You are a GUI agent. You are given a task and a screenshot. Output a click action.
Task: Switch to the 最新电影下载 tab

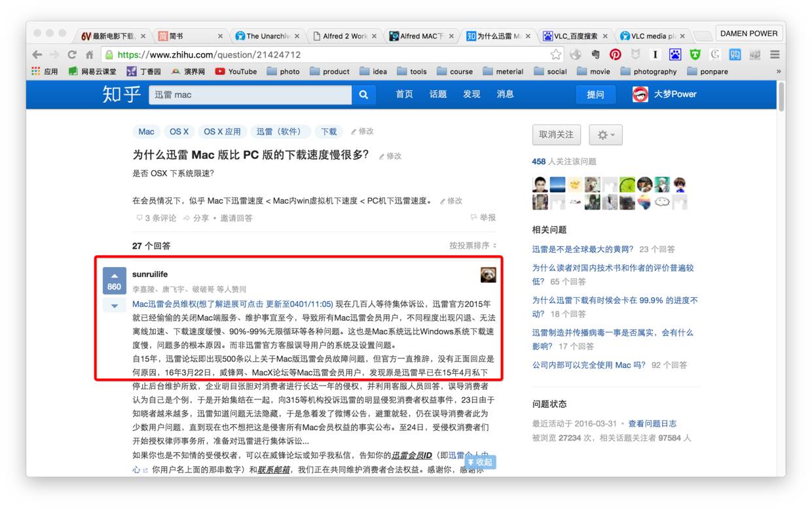click(x=113, y=36)
